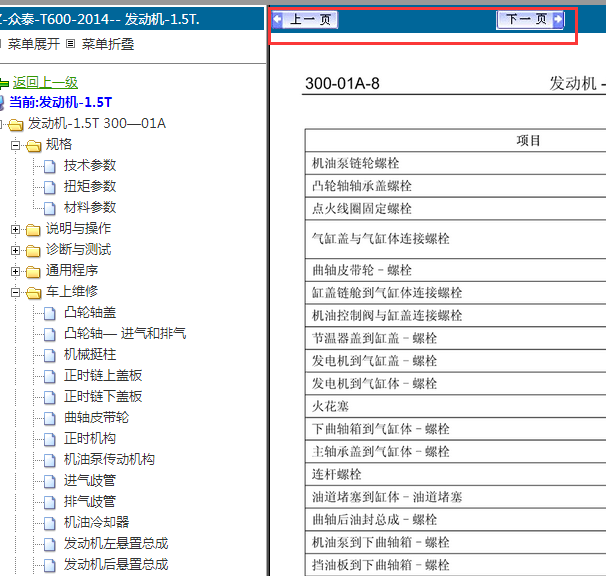Image resolution: width=606 pixels, height=576 pixels.
Task: Select table row 火花塞
Action: (x=456, y=406)
